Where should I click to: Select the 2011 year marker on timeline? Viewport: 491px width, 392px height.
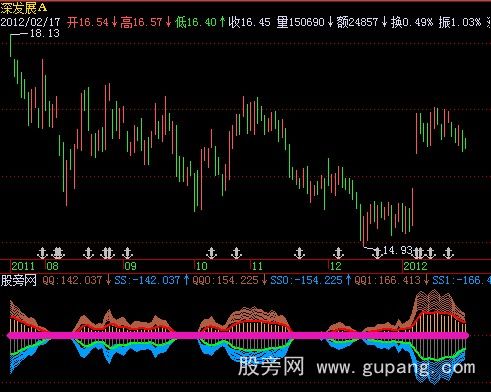coord(23,266)
